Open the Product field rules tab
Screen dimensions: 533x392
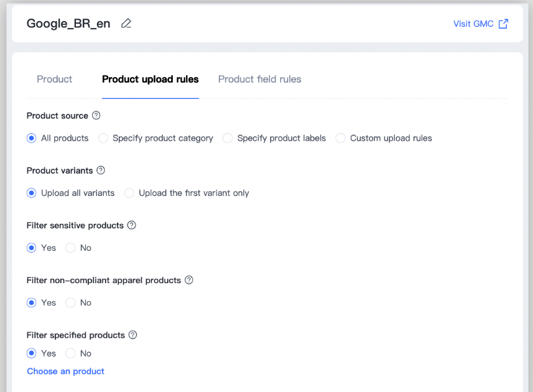[259, 79]
